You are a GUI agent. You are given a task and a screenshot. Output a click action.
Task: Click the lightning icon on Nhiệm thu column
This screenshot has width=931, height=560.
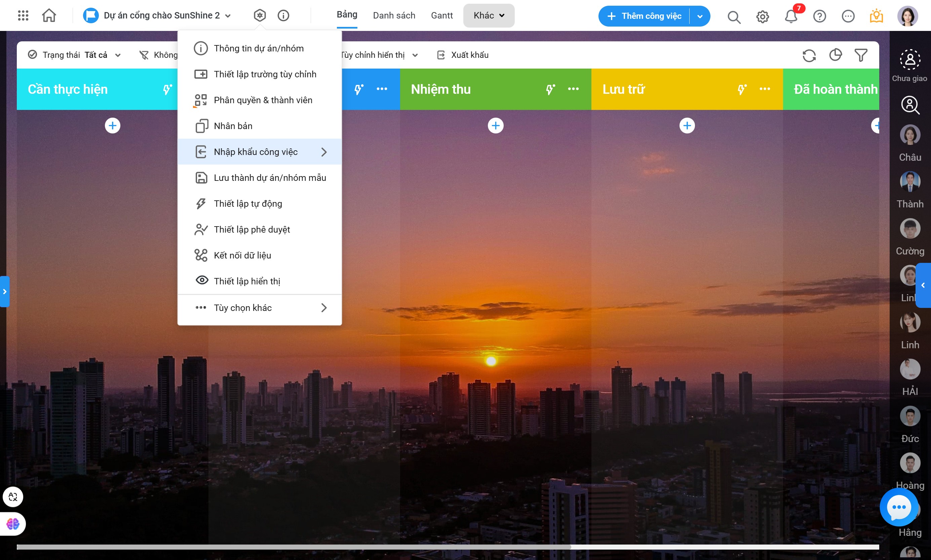pos(550,89)
